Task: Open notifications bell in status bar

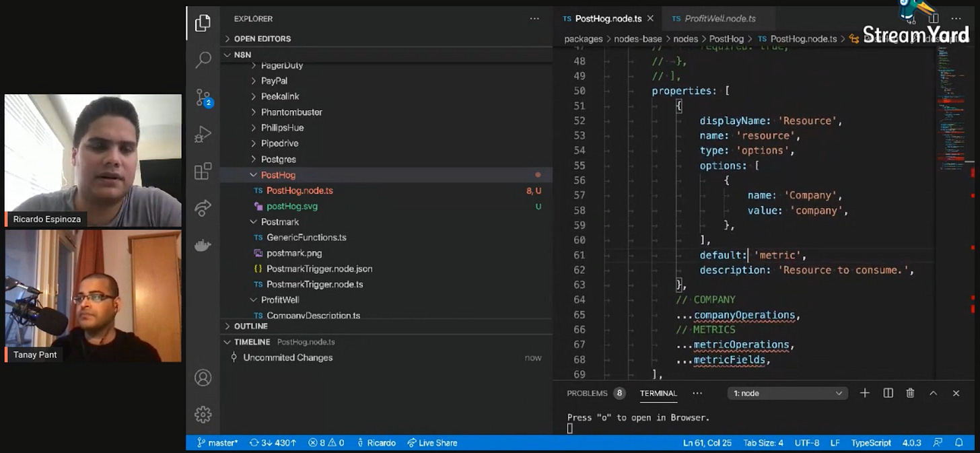Action: pos(959,443)
